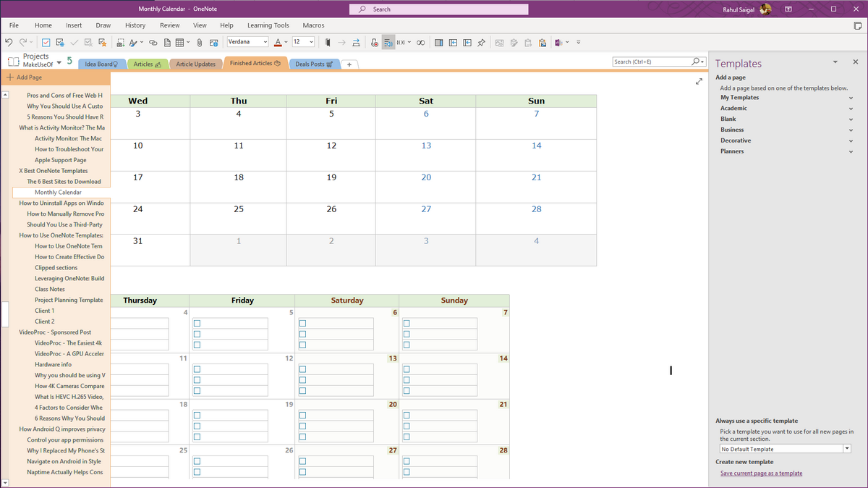Click the paperclip file attachment icon
Image resolution: width=868 pixels, height=488 pixels.
pyautogui.click(x=198, y=42)
